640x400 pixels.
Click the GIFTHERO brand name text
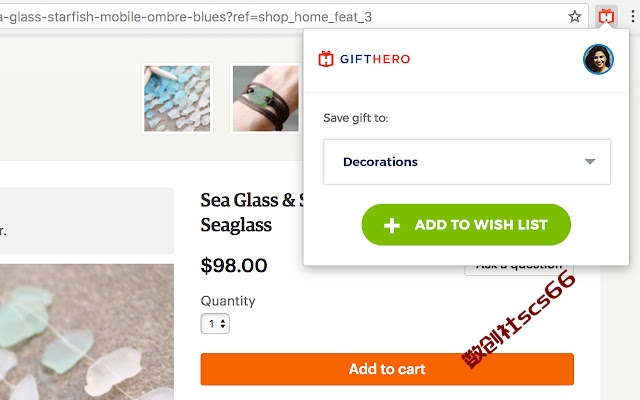pyautogui.click(x=375, y=59)
